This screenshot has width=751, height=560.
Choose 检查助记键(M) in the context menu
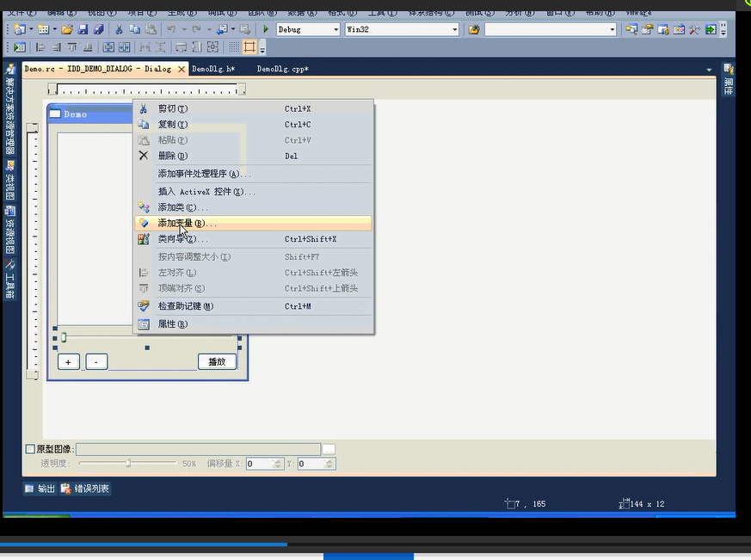click(x=253, y=306)
